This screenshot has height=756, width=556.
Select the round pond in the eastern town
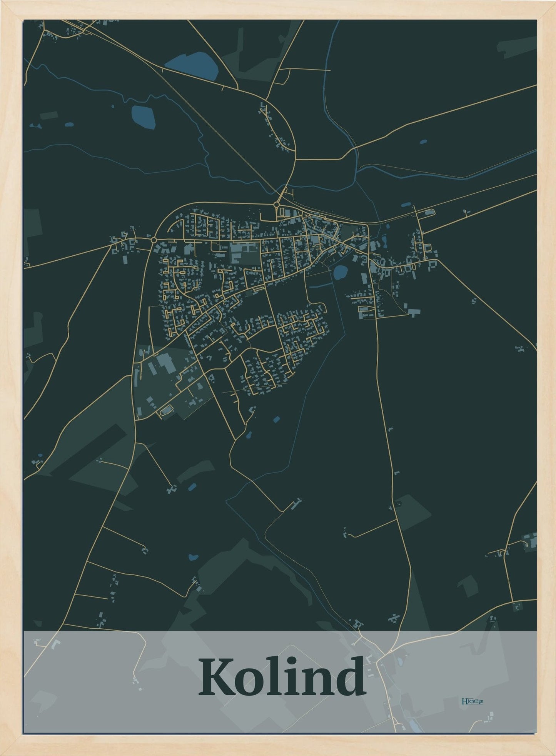340,273
